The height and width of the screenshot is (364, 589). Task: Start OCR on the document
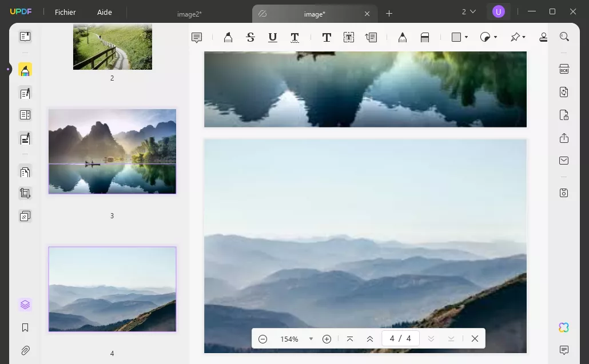(x=564, y=69)
